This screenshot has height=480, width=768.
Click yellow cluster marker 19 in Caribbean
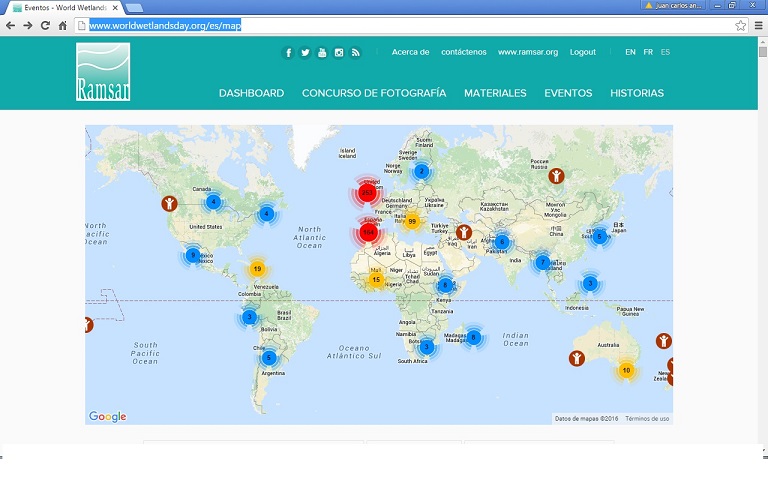pyautogui.click(x=258, y=269)
